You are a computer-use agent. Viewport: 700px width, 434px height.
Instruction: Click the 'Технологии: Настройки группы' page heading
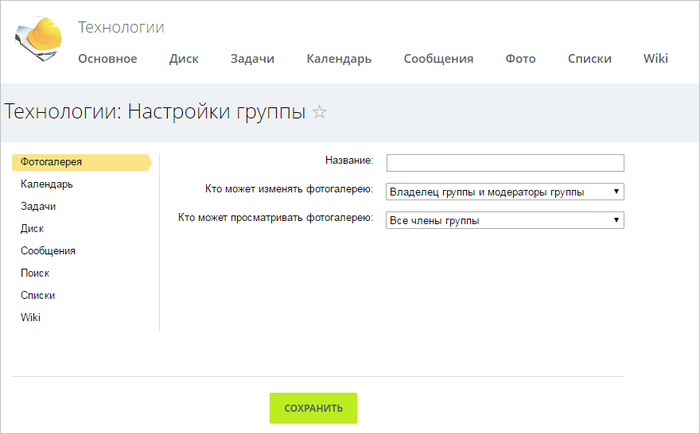(155, 112)
